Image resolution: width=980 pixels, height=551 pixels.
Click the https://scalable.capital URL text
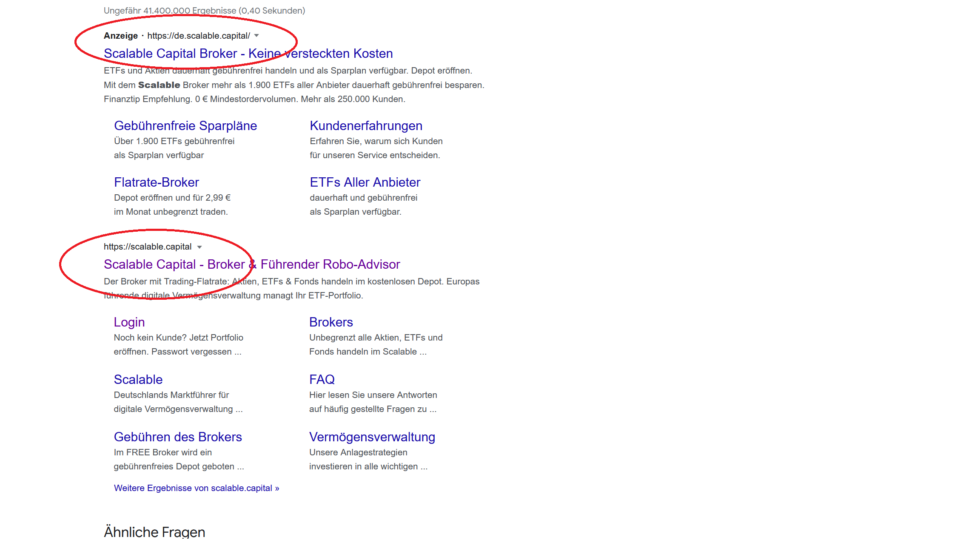point(148,247)
